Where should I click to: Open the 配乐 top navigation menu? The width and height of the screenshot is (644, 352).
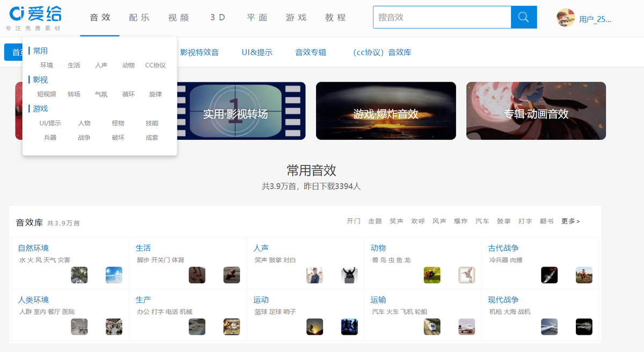(x=140, y=17)
